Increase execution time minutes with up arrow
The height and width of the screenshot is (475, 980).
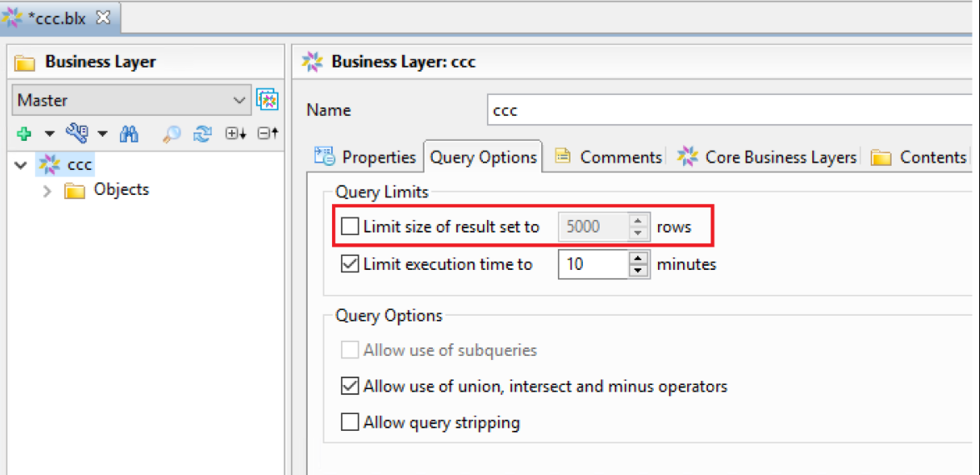coord(638,258)
